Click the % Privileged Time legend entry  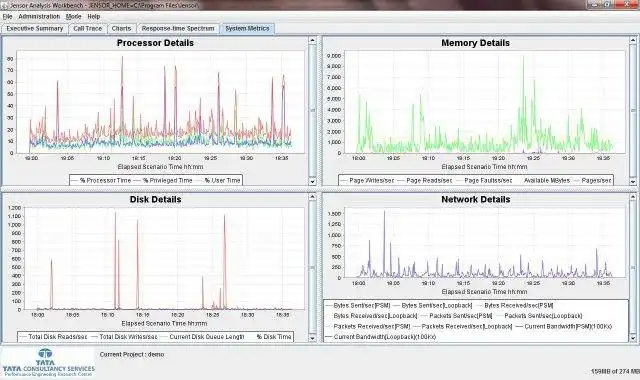tap(163, 180)
